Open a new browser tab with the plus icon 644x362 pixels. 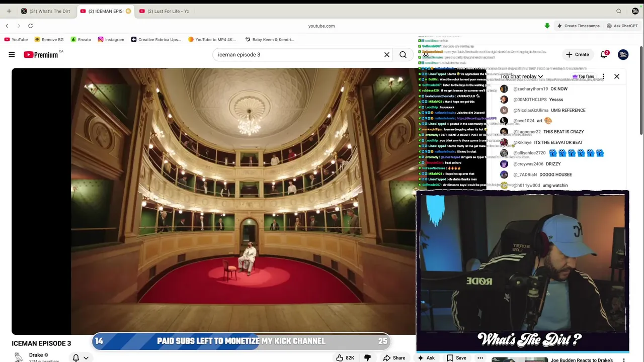(x=9, y=11)
